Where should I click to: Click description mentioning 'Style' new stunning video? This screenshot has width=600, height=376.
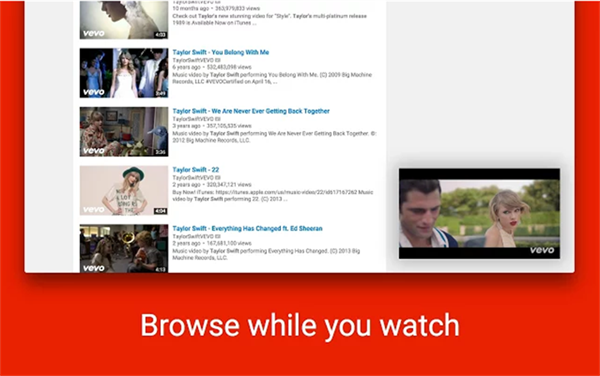click(269, 20)
